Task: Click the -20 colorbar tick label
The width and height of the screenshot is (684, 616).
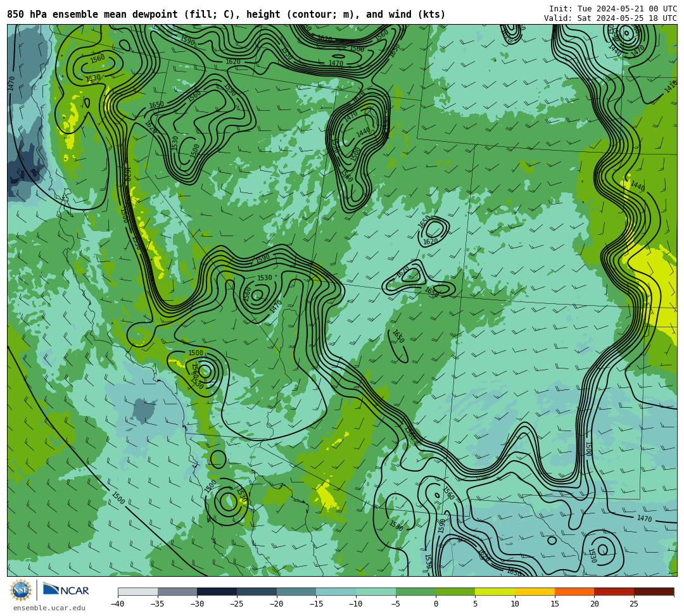Action: pyautogui.click(x=277, y=604)
